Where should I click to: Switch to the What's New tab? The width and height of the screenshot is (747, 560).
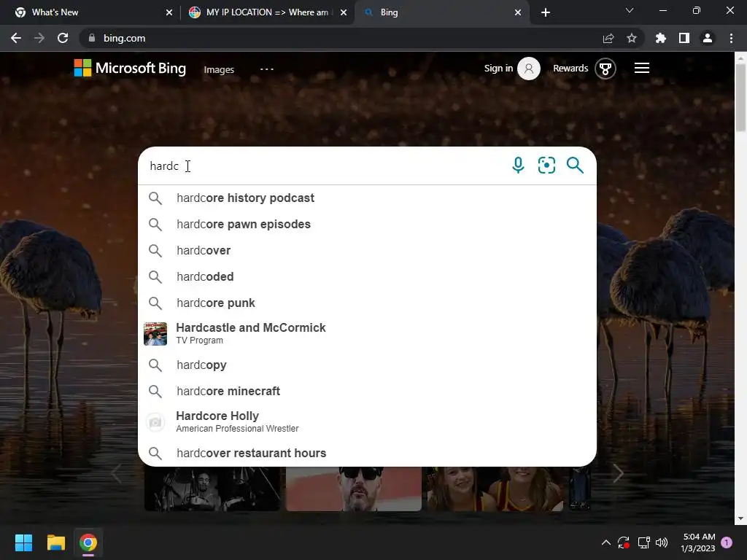tap(90, 12)
